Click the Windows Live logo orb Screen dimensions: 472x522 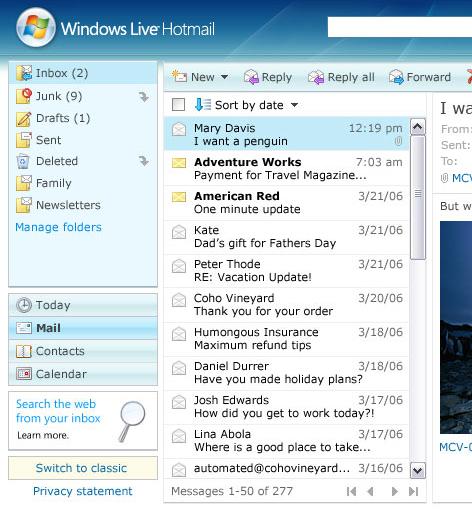tap(36, 27)
